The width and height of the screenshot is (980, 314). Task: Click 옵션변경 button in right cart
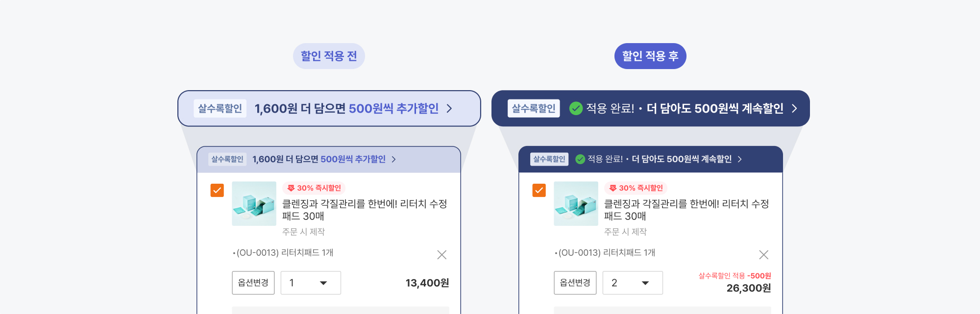(575, 283)
